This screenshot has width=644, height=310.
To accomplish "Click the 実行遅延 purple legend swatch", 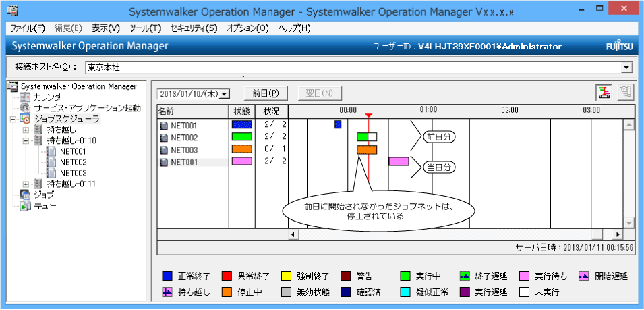I will (x=465, y=292).
